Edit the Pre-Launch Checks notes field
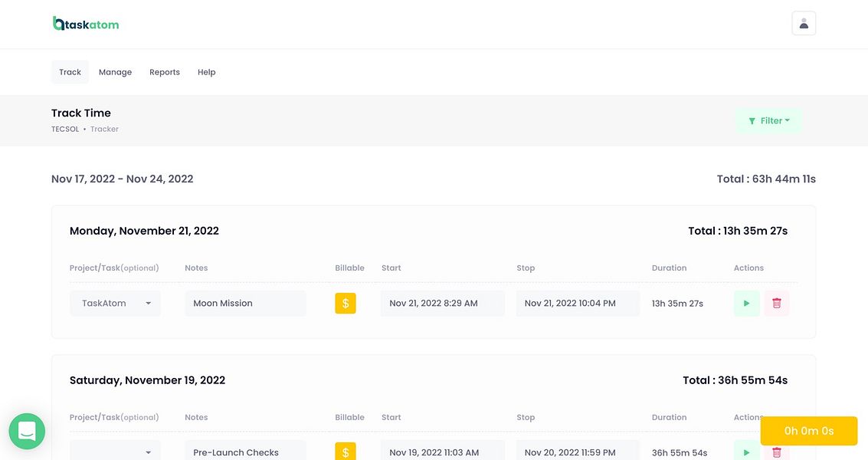Image resolution: width=868 pixels, height=460 pixels. pyautogui.click(x=245, y=451)
